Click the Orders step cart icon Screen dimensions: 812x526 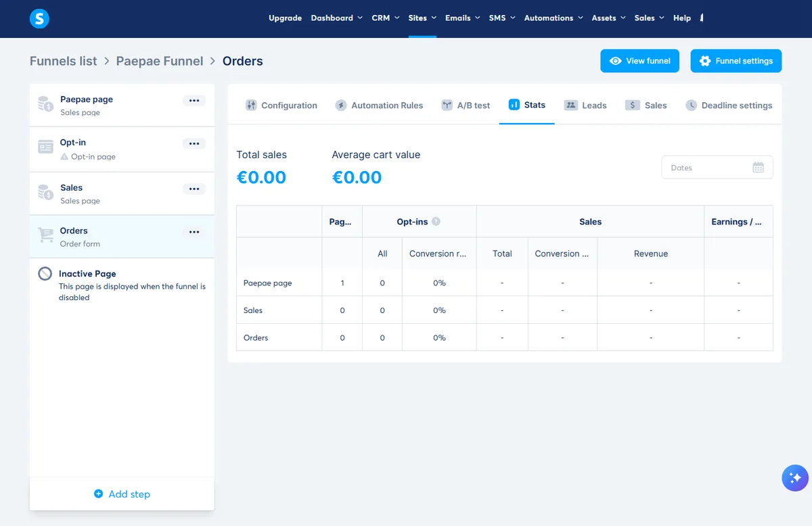(45, 235)
